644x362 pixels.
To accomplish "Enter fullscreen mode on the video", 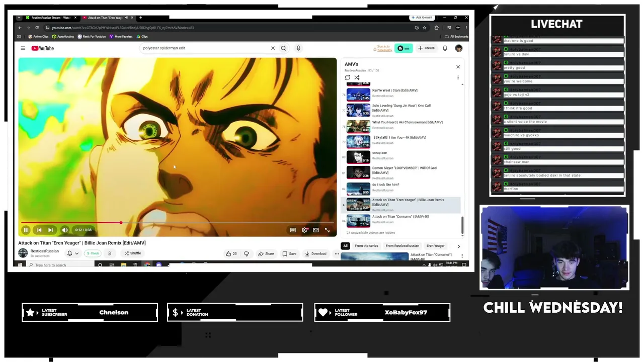I will (327, 230).
